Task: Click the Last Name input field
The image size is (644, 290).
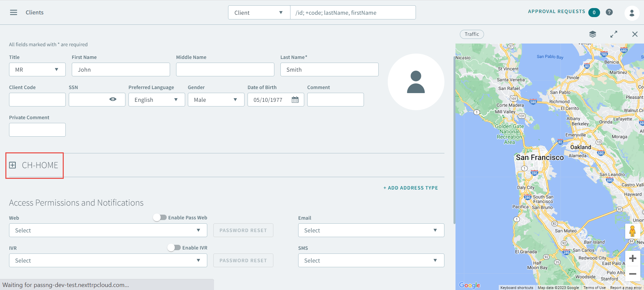Action: [x=329, y=70]
